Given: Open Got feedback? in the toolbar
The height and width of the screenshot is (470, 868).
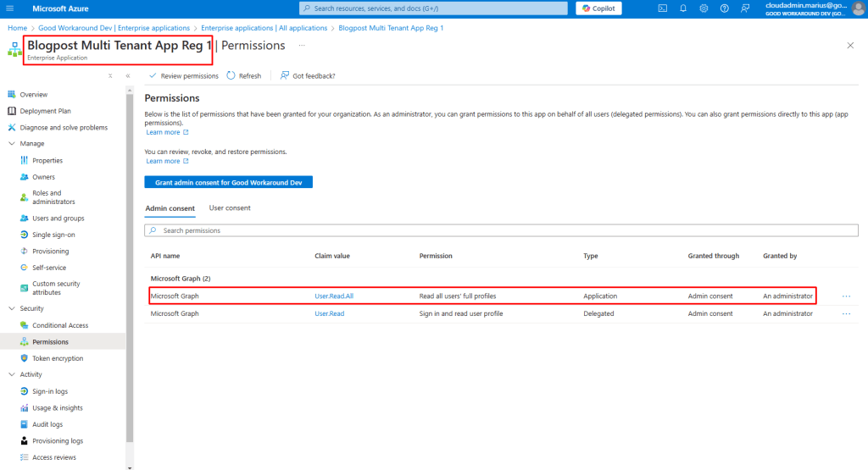Looking at the screenshot, I should click(308, 75).
